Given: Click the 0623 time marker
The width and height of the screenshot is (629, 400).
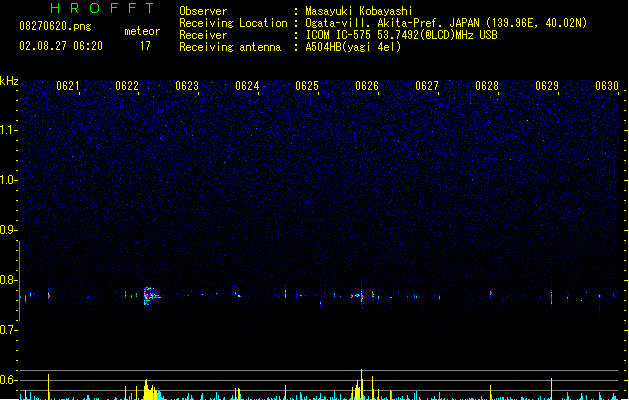Looking at the screenshot, I should (x=187, y=86).
